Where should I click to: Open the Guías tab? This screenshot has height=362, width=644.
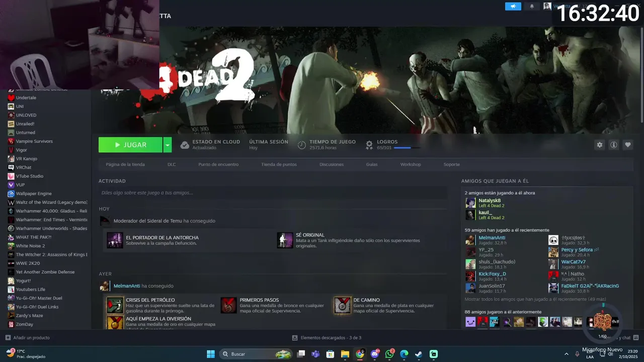[x=372, y=164]
